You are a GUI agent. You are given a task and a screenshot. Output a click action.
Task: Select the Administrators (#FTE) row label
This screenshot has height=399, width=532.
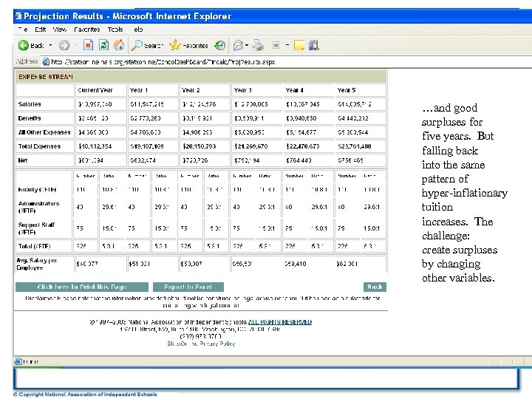point(38,207)
